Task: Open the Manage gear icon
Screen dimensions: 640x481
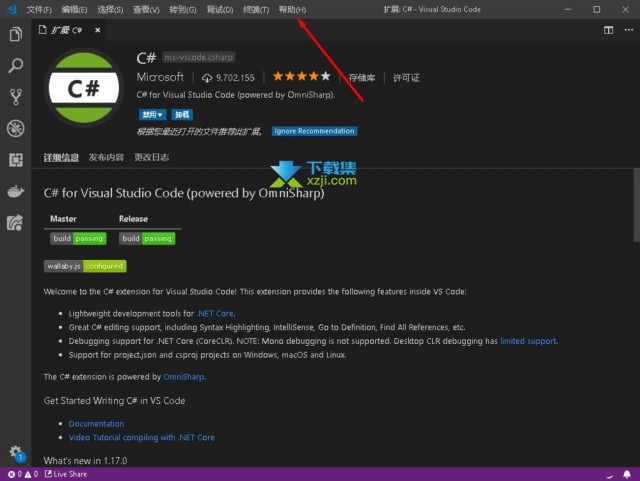Action: click(x=16, y=452)
